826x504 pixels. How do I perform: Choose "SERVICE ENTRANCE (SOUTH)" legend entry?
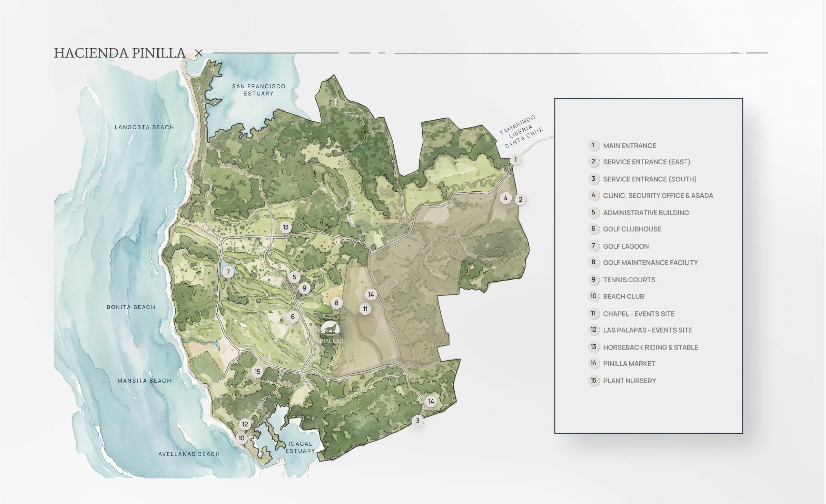[650, 179]
